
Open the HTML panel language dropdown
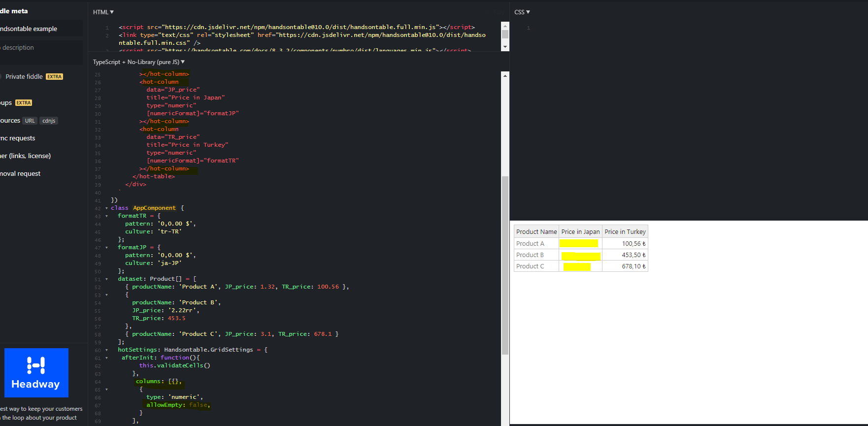point(103,12)
